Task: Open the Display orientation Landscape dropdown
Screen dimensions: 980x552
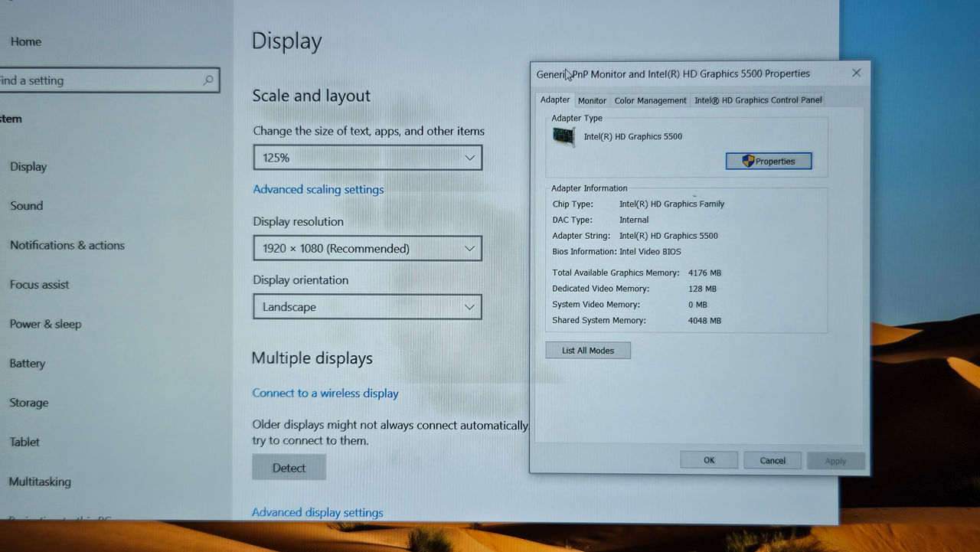Action: [x=367, y=307]
